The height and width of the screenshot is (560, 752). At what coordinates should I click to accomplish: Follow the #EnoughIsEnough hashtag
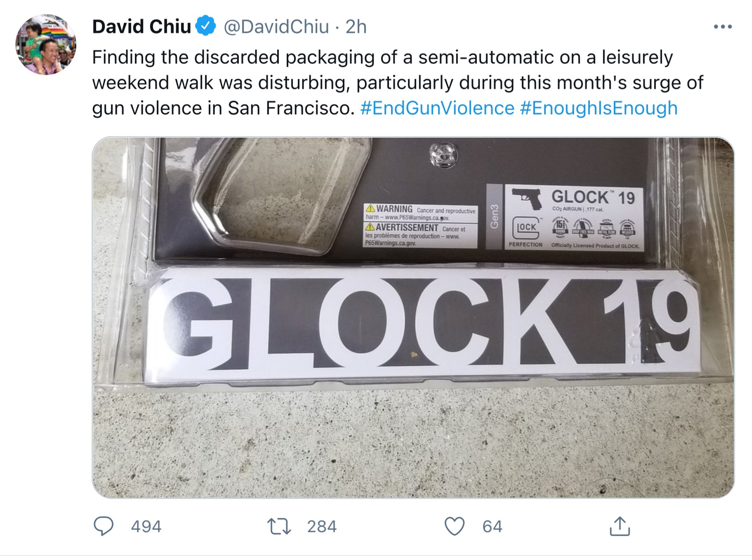599,108
